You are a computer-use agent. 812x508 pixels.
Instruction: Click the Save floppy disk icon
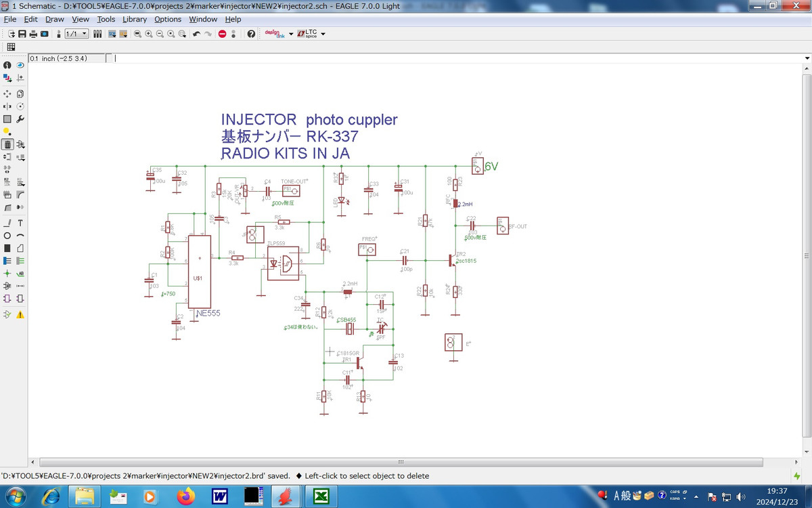[22, 34]
